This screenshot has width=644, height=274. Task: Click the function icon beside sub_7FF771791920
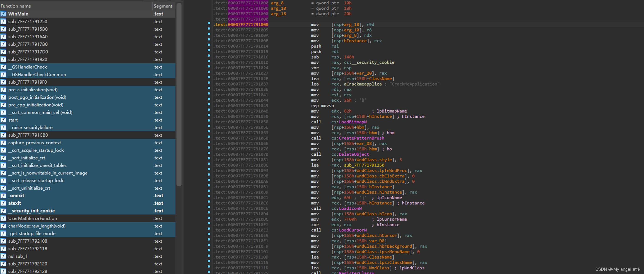pyautogui.click(x=3, y=59)
